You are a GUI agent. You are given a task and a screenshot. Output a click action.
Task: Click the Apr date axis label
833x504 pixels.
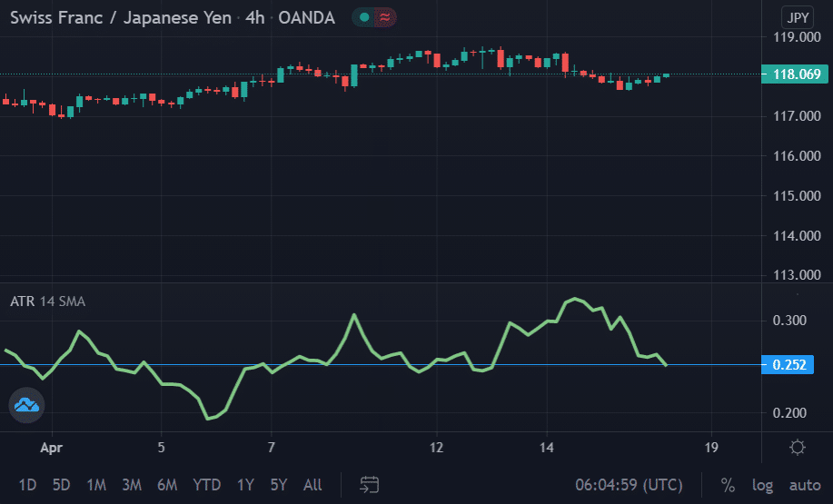[52, 448]
